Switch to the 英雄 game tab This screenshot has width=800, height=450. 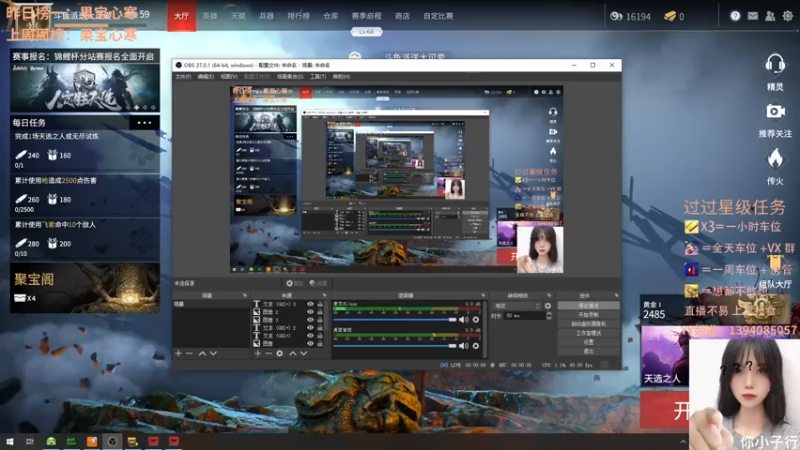210,16
